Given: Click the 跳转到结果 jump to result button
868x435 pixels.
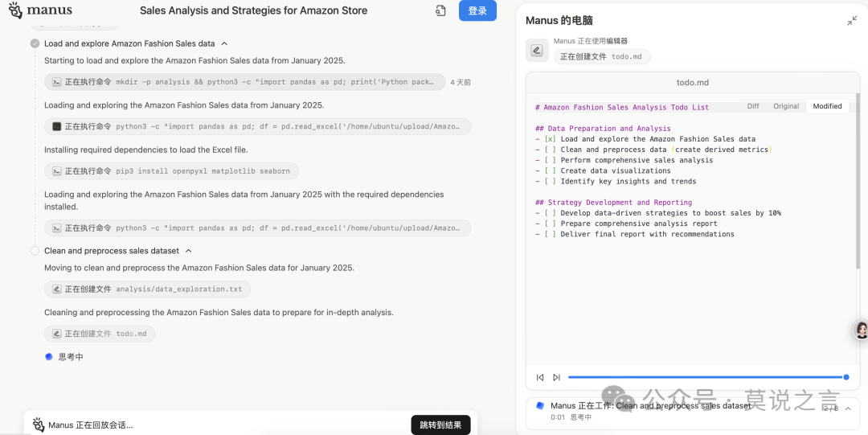Looking at the screenshot, I should coord(440,425).
